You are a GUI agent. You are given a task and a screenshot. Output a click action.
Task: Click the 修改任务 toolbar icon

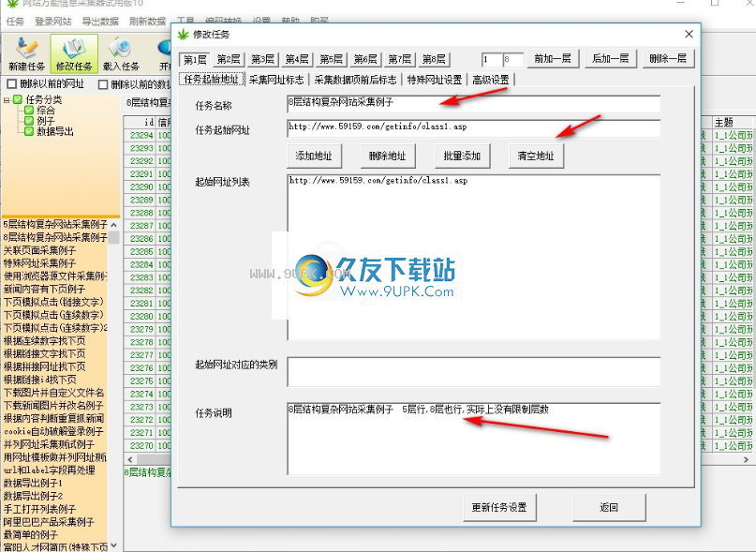(x=74, y=54)
